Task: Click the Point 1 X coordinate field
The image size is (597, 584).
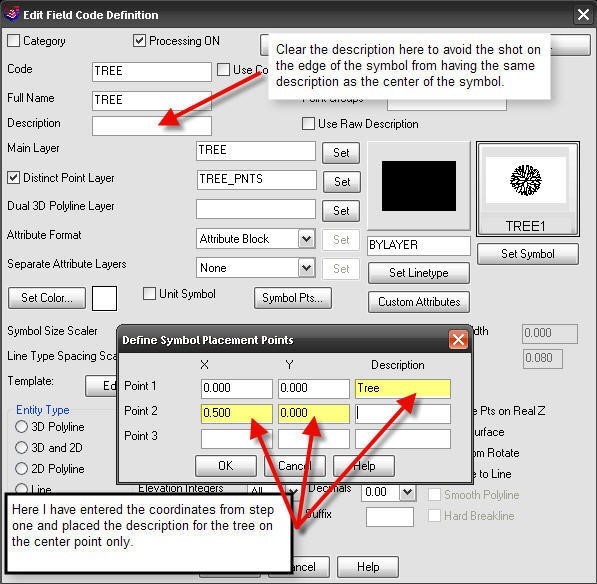Action: 236,388
